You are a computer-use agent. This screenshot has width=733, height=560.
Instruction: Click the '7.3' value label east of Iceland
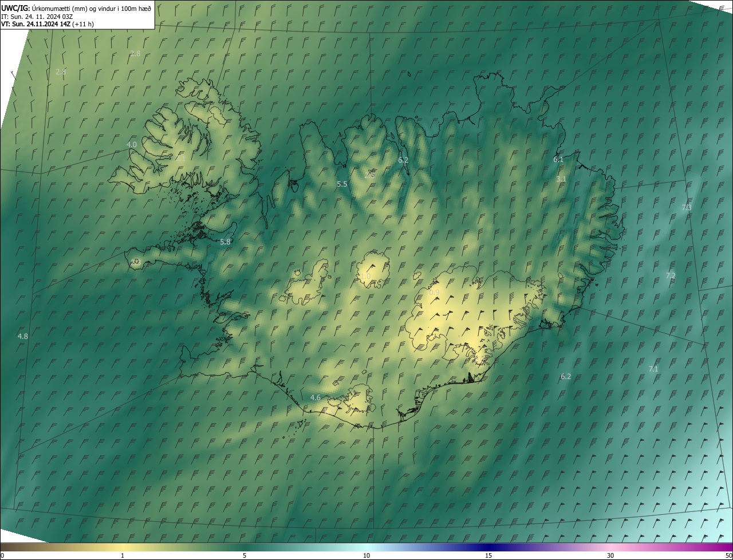point(687,207)
